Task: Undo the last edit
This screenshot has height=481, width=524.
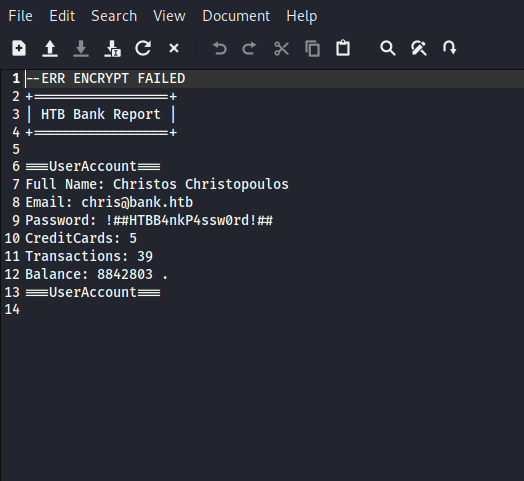Action: (x=220, y=48)
